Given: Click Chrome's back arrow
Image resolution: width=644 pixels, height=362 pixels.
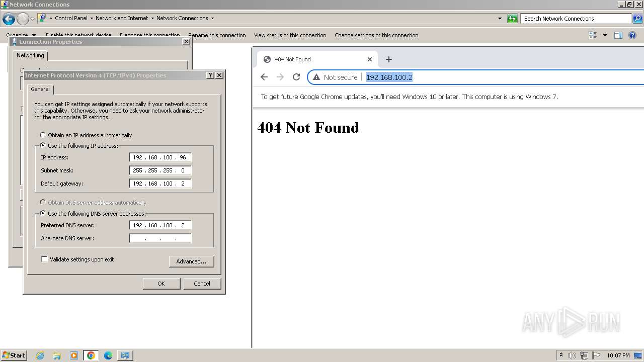Looking at the screenshot, I should [x=264, y=77].
